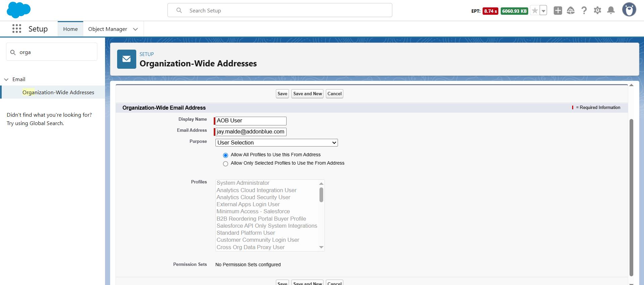Click the page scroll up arrow

click(x=631, y=85)
